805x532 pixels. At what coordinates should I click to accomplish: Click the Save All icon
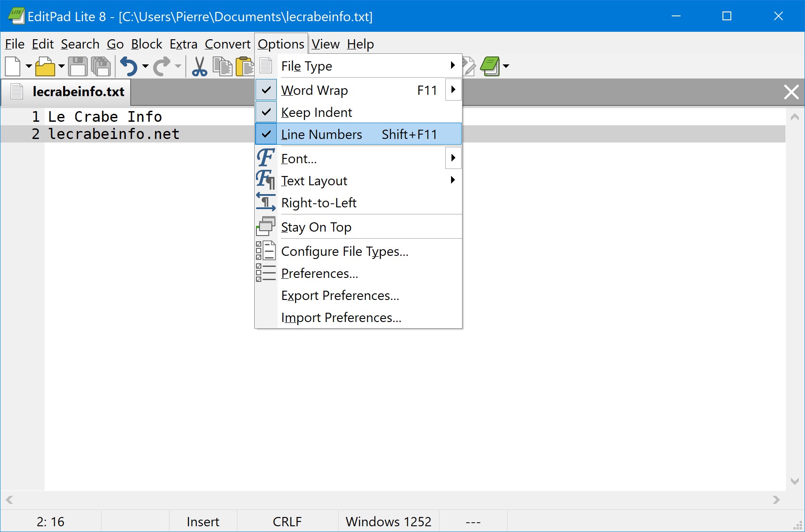(x=101, y=67)
